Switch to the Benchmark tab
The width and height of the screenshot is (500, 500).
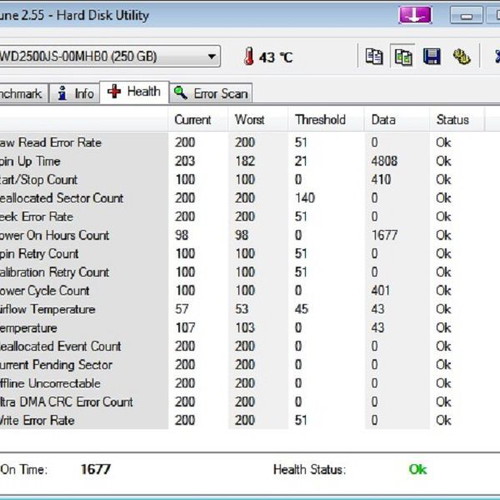click(x=23, y=93)
